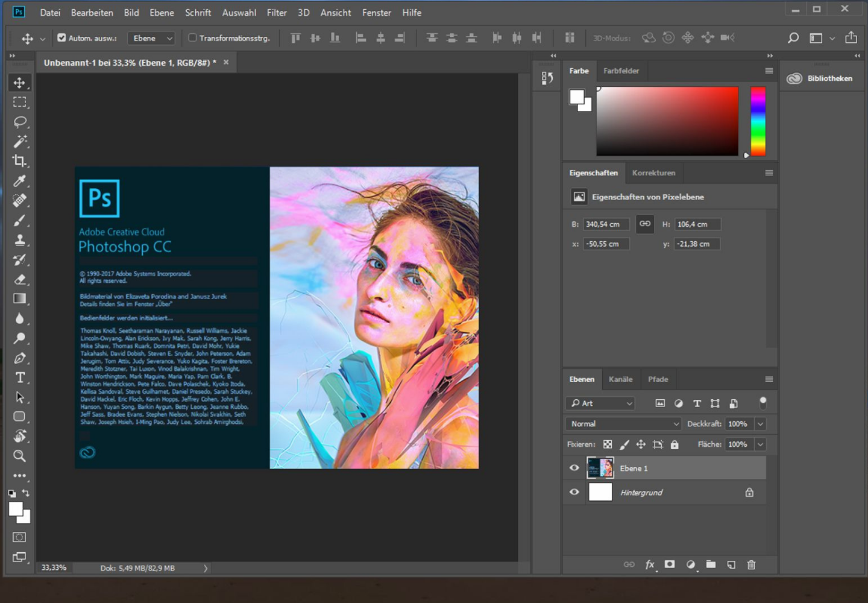Image resolution: width=868 pixels, height=603 pixels.
Task: Switch to the Farbfelder tab
Action: point(621,71)
